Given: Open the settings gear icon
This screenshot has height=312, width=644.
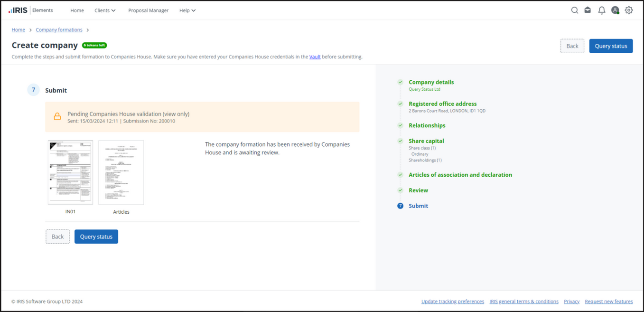Looking at the screenshot, I should coord(629,10).
